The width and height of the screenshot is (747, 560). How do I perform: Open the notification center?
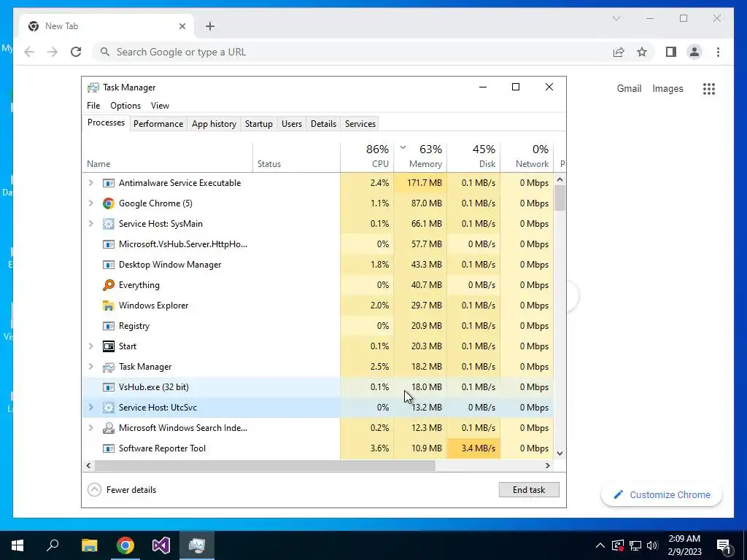coord(724,546)
